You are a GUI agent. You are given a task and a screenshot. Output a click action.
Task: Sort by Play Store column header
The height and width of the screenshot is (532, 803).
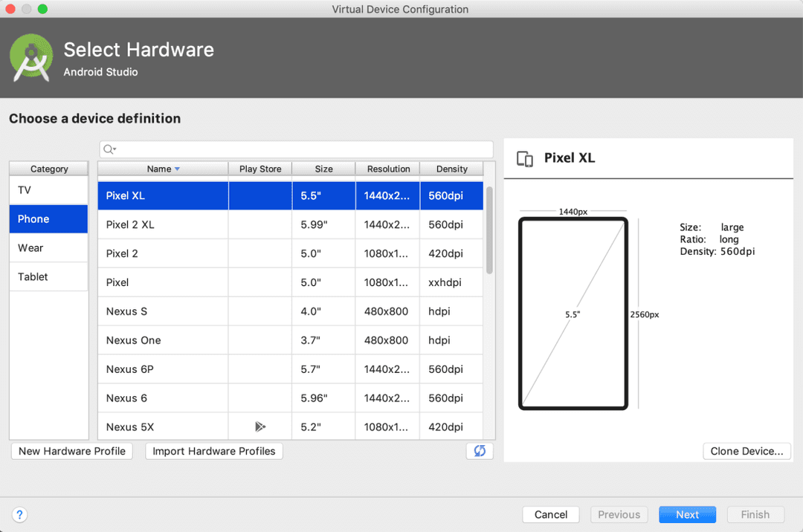click(260, 169)
